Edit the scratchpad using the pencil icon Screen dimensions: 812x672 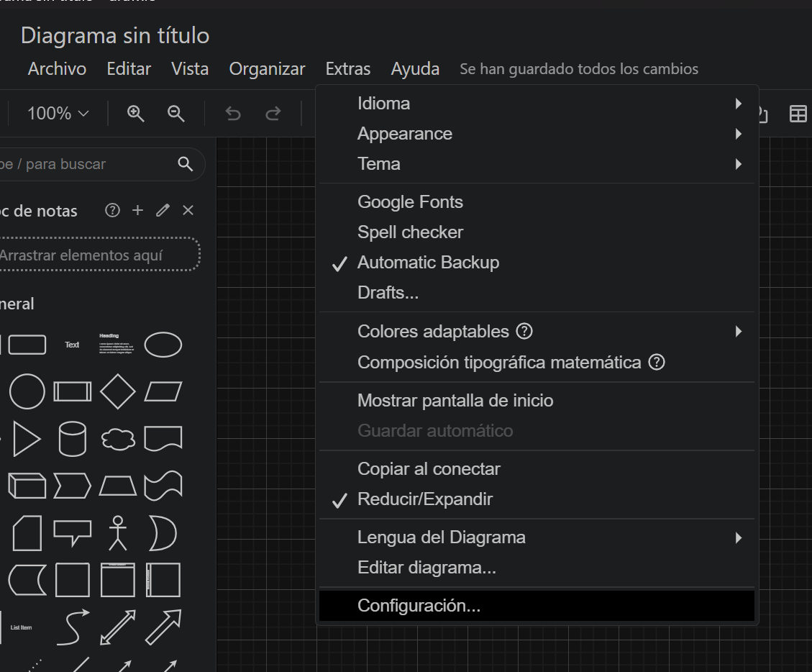163,210
